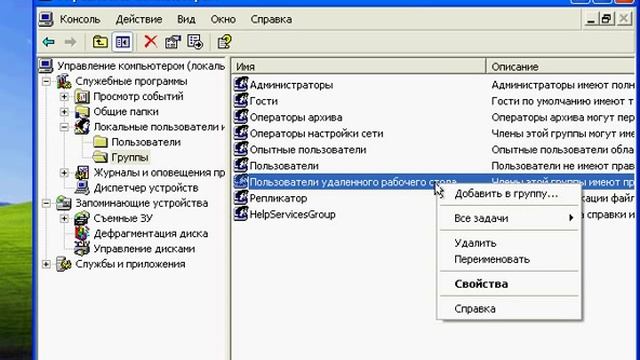640x360 pixels.
Task: Click the console system icon beside Консоль
Action: tap(46, 19)
